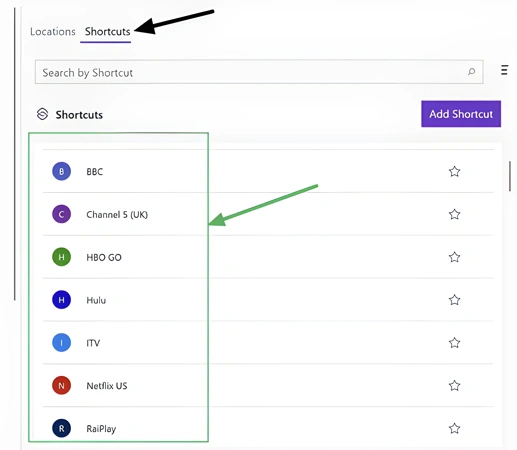Favorite the Netflix US star

click(454, 386)
